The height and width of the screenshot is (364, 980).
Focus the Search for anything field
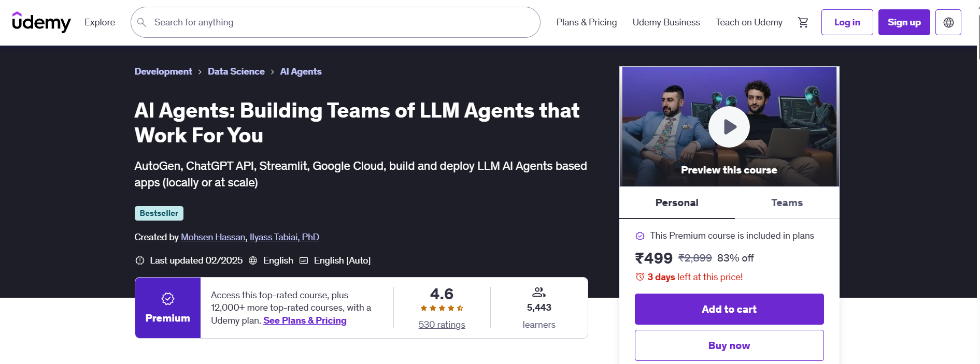coord(335,22)
